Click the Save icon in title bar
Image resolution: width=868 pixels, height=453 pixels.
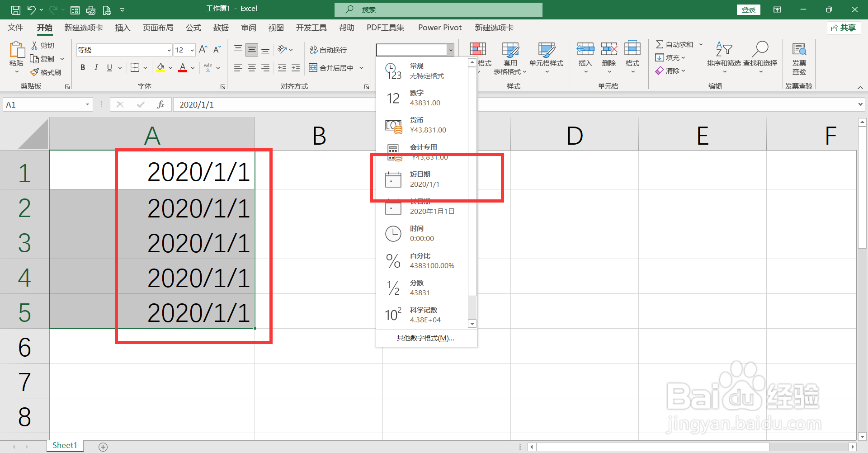(x=15, y=9)
